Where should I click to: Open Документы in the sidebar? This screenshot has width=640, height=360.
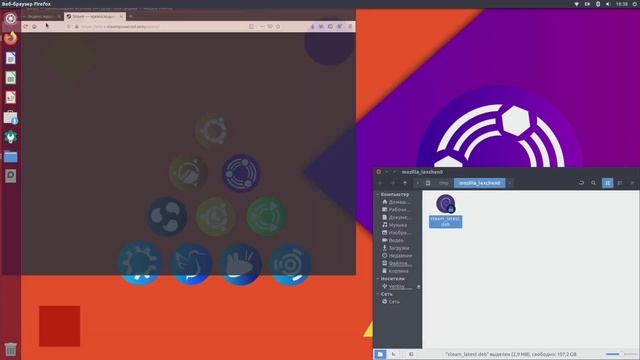tap(398, 217)
